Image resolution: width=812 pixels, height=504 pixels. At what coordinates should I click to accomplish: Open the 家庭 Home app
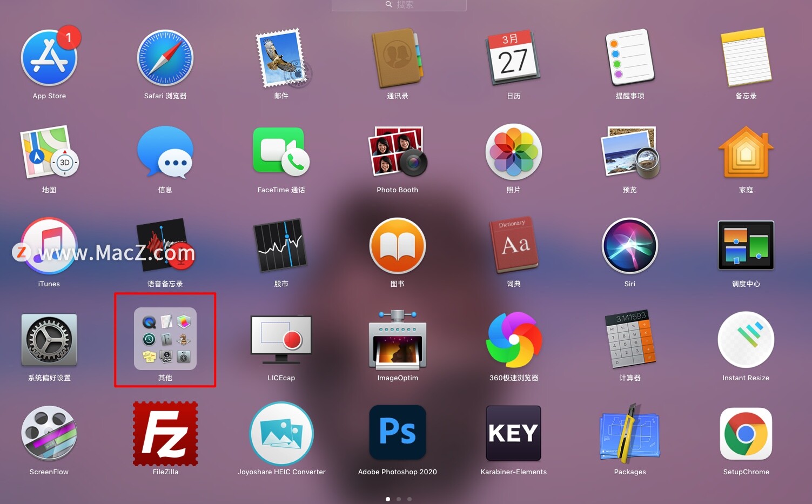coord(746,152)
